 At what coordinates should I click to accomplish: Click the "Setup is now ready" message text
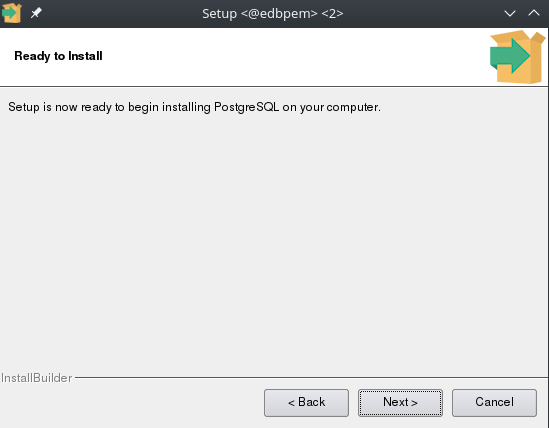pyautogui.click(x=194, y=107)
